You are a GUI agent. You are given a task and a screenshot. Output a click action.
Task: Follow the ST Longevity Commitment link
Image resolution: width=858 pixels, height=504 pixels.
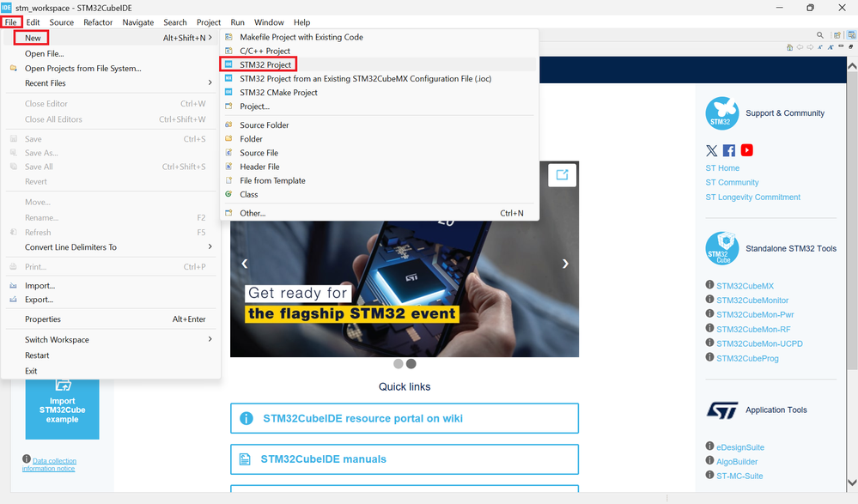coord(753,197)
